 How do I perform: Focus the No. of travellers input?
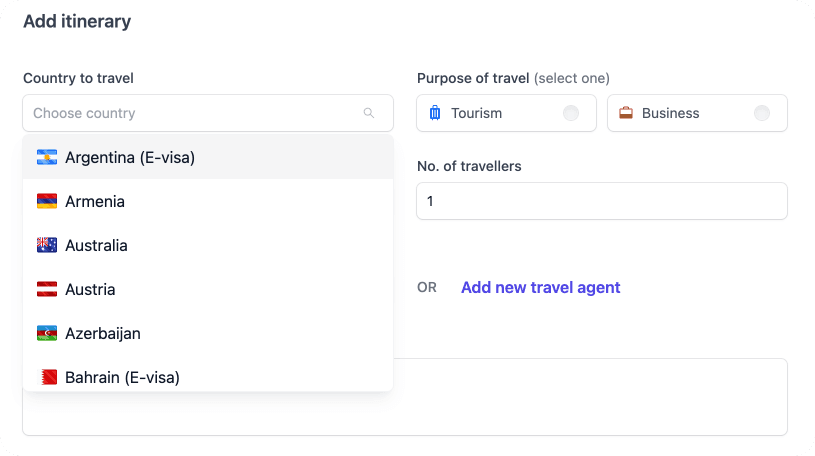pyautogui.click(x=601, y=201)
